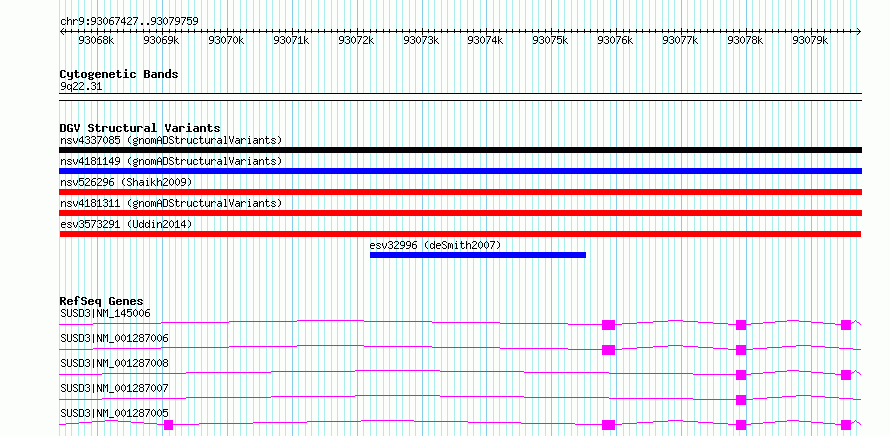This screenshot has height=436, width=890.
Task: Click NM_001287008 rightmost exon box
Action: point(846,375)
